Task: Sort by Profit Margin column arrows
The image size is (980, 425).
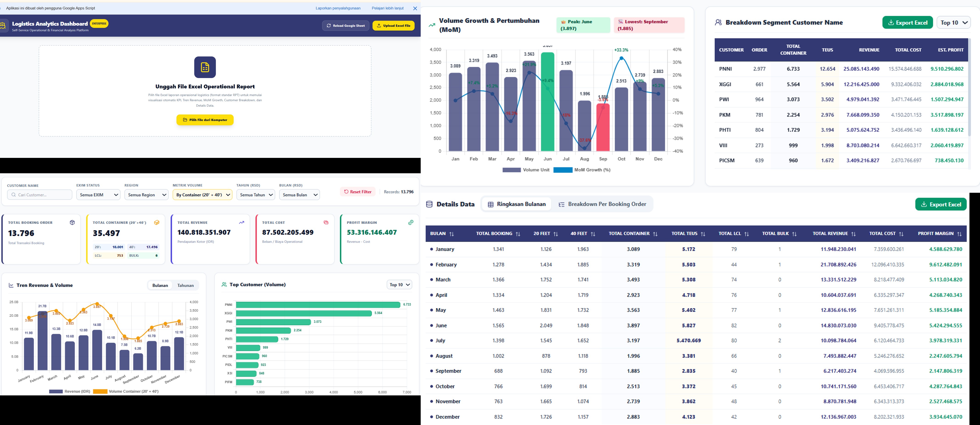Action: click(x=959, y=234)
